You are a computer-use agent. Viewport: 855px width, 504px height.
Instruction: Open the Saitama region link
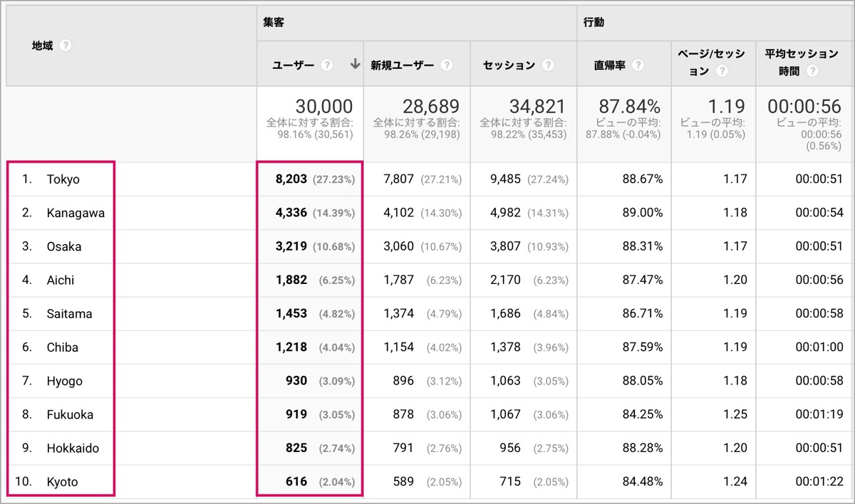pos(69,313)
